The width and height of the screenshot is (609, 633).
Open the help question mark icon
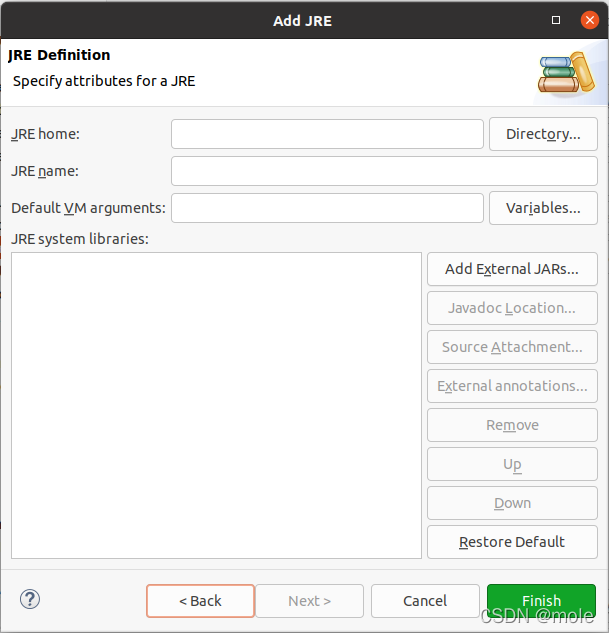click(30, 599)
